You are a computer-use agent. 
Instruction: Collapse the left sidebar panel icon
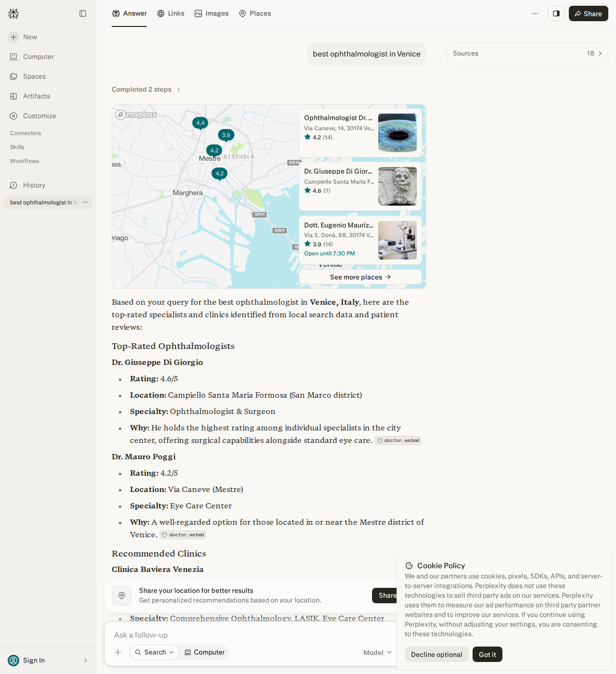[83, 13]
